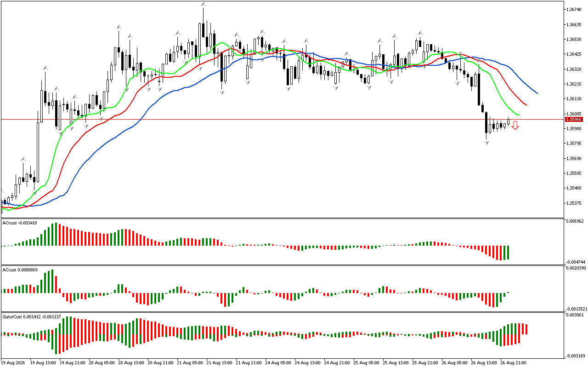Click the 20 Aug 13:00 time label
Viewport: 588px width, 368px height.
pos(131,363)
